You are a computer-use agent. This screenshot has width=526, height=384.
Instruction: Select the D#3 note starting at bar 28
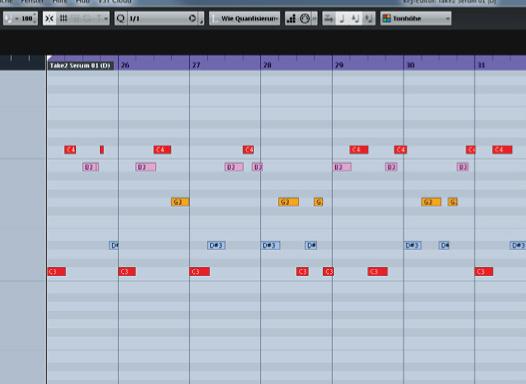(270, 245)
